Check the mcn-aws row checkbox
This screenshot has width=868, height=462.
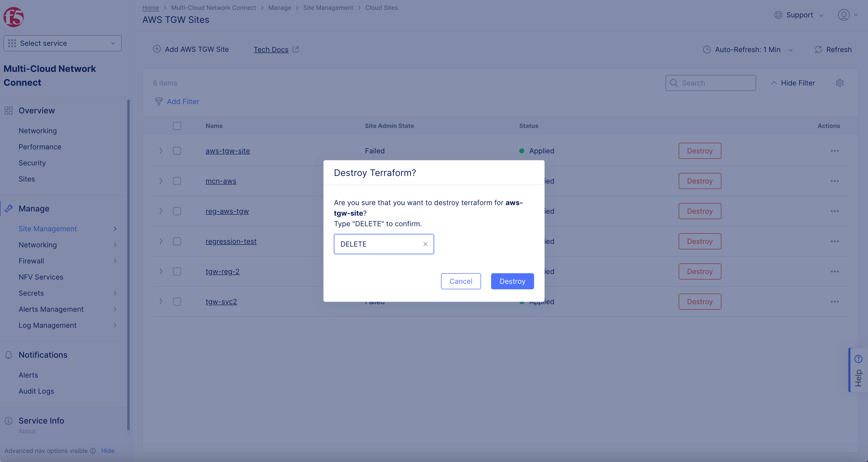[x=177, y=181]
